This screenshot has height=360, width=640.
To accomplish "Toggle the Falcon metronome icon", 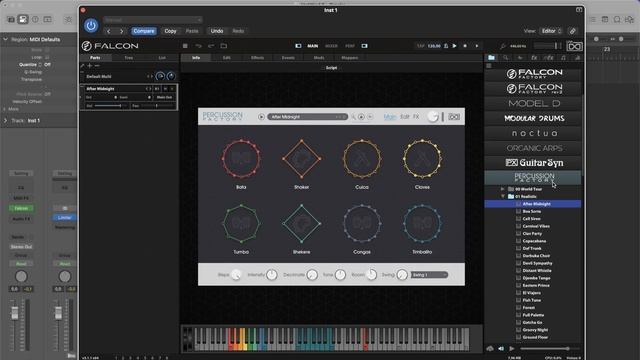I will pos(446,46).
